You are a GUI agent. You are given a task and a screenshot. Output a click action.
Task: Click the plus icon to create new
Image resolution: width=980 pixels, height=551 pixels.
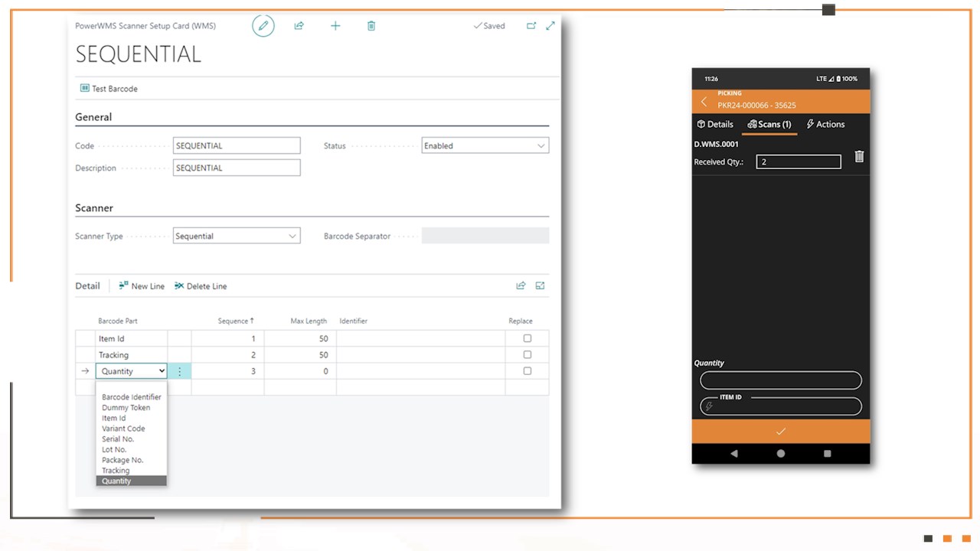[335, 26]
